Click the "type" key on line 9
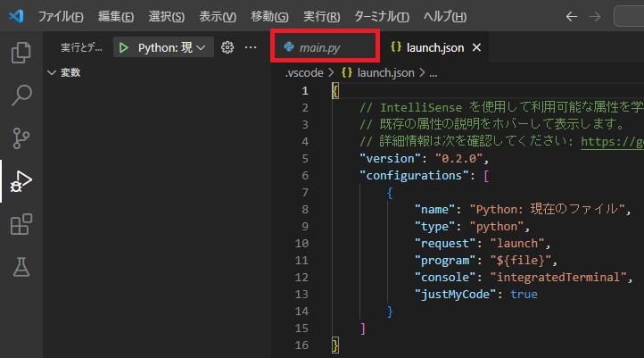The width and height of the screenshot is (644, 358). coord(435,227)
